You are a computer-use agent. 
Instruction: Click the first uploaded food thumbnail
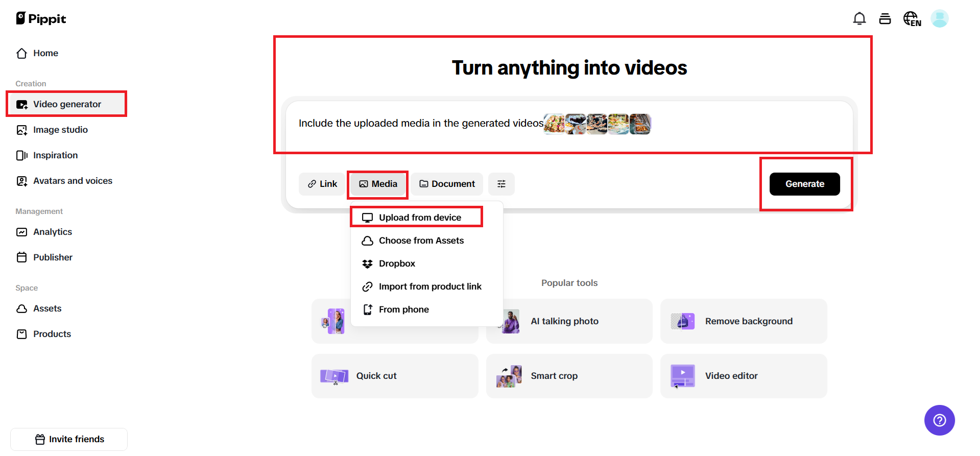pyautogui.click(x=555, y=124)
